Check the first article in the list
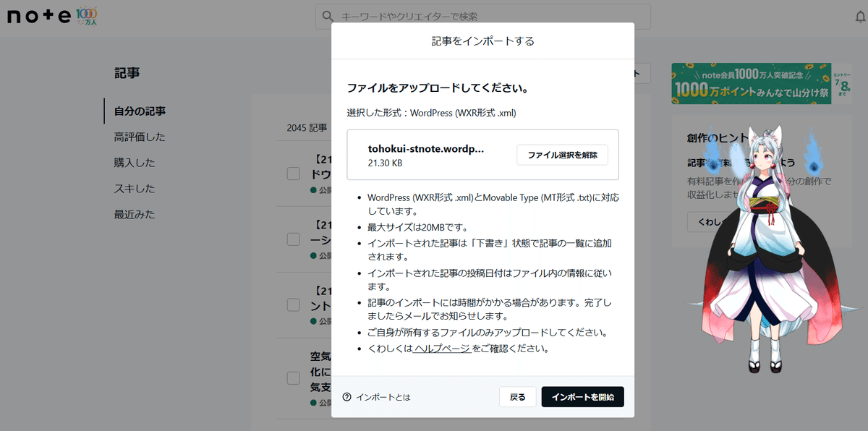Image resolution: width=868 pixels, height=431 pixels. coord(293,173)
